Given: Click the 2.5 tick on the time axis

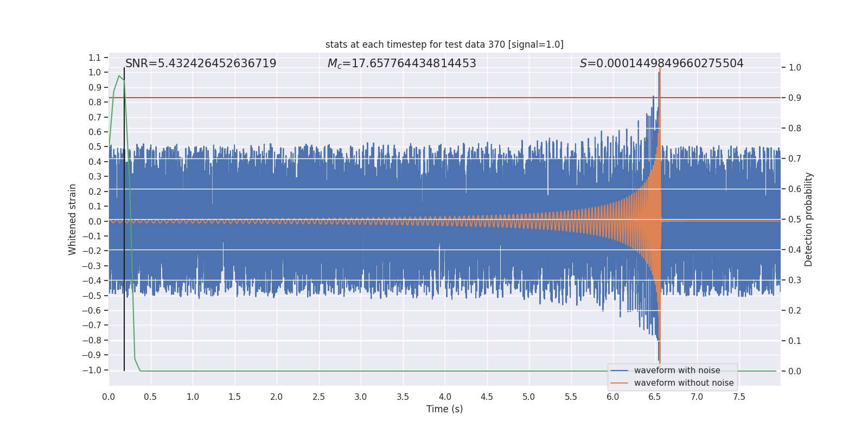Looking at the screenshot, I should point(318,397).
